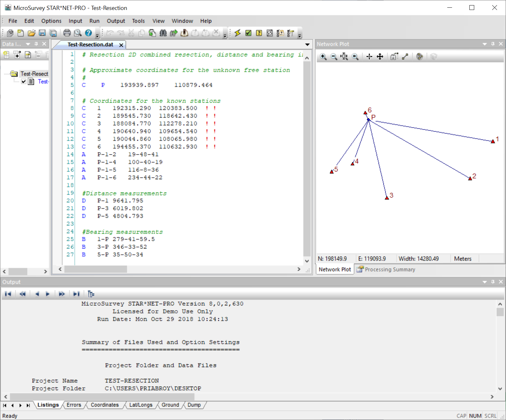Image resolution: width=506 pixels, height=420 pixels.
Task: Click the New Project toolbar icon
Action: tap(10, 33)
